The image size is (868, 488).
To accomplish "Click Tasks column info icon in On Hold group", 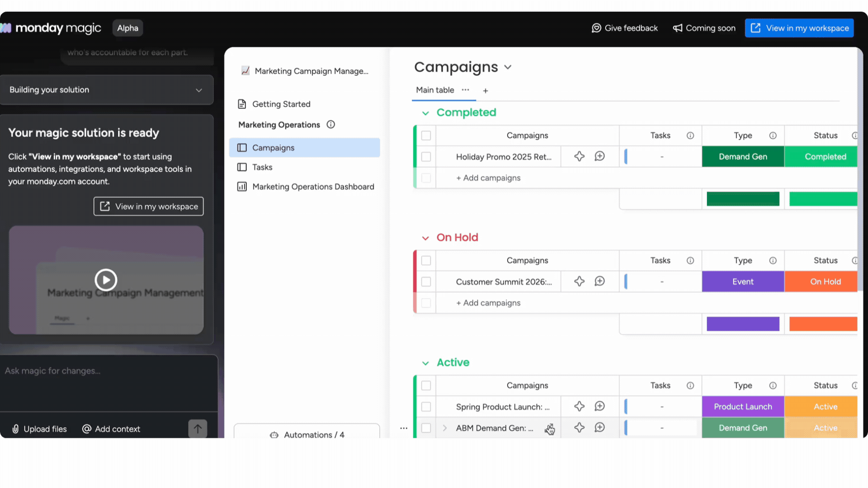I will tap(690, 261).
